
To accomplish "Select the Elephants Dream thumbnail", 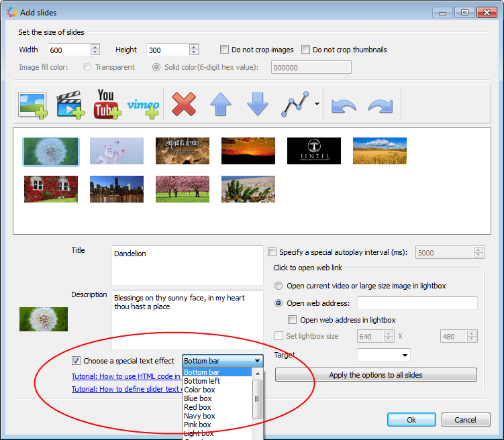I will (x=183, y=151).
